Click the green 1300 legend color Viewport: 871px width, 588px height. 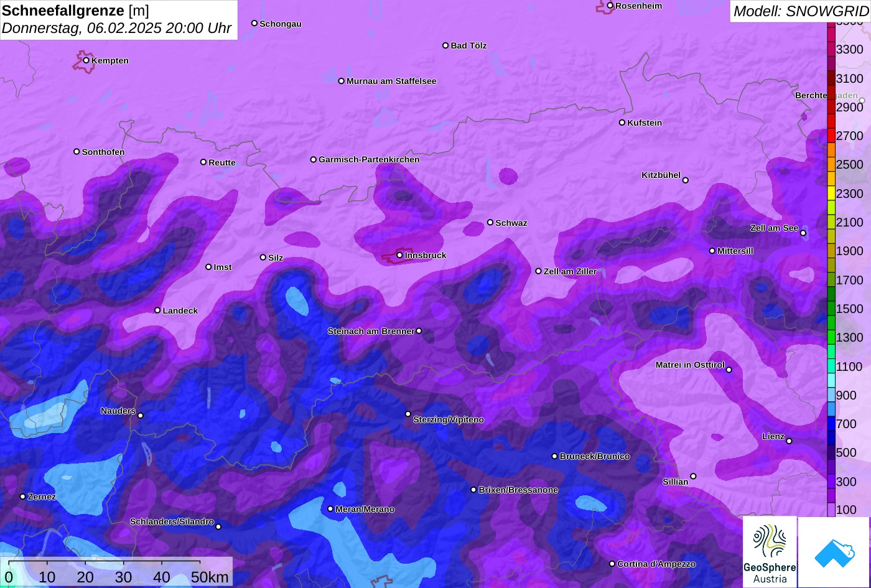coord(831,337)
